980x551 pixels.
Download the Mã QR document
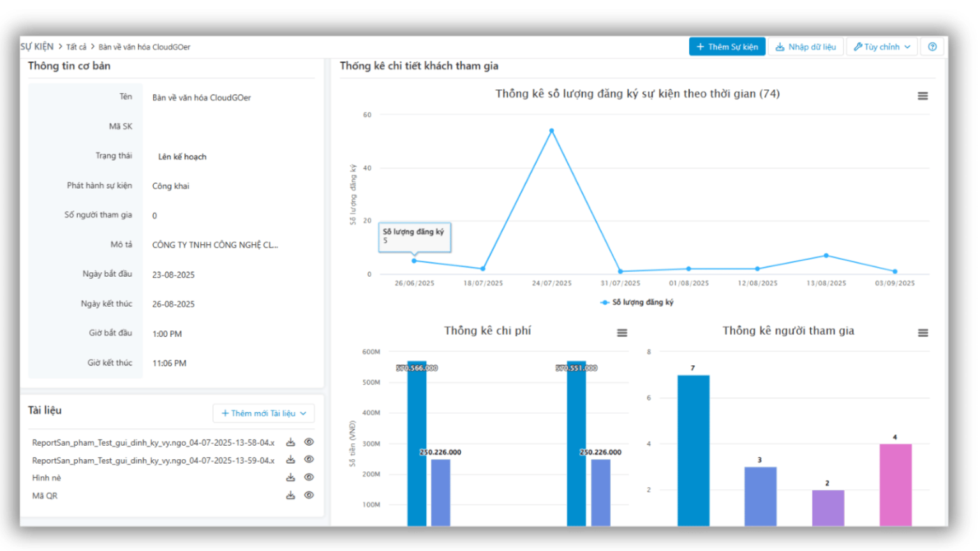pyautogui.click(x=290, y=495)
